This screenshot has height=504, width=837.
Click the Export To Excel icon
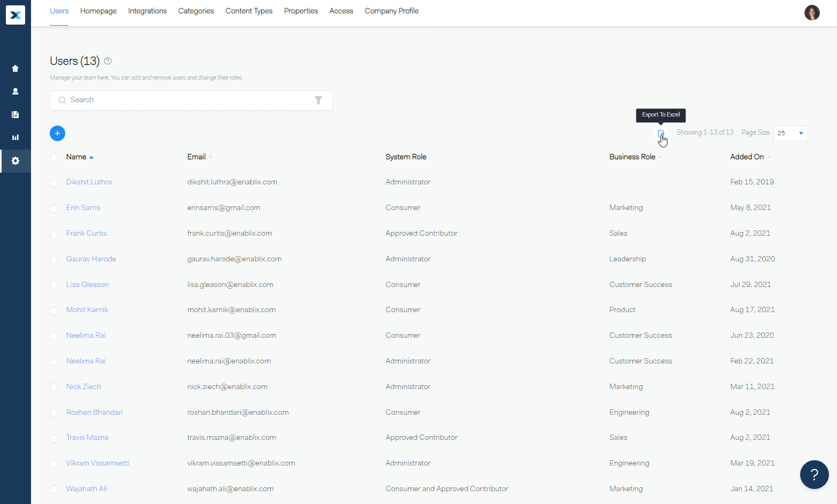pos(661,133)
